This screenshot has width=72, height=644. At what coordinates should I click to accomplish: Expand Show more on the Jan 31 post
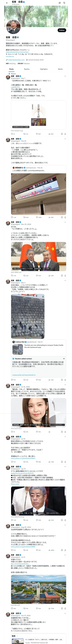pyautogui.click(x=15, y=484)
